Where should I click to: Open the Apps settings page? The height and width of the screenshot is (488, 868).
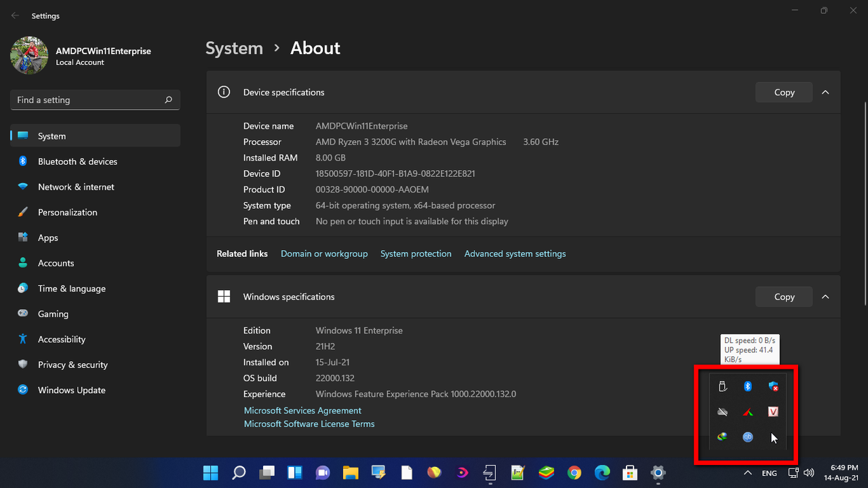point(95,238)
